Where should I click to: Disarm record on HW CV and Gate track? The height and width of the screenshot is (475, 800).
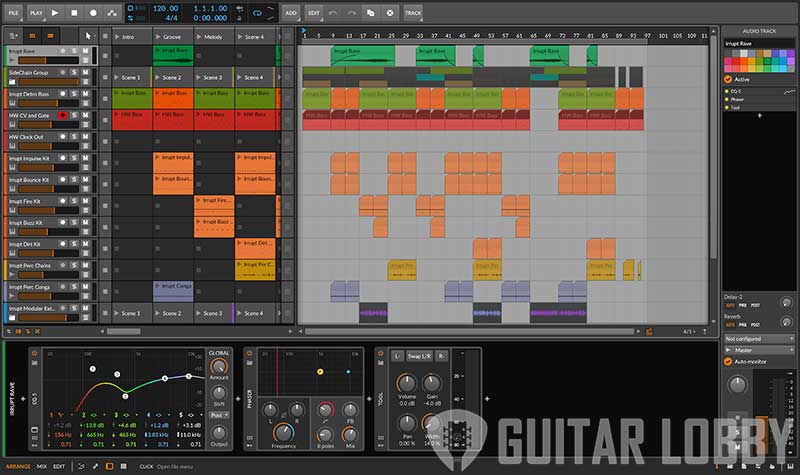(x=63, y=115)
